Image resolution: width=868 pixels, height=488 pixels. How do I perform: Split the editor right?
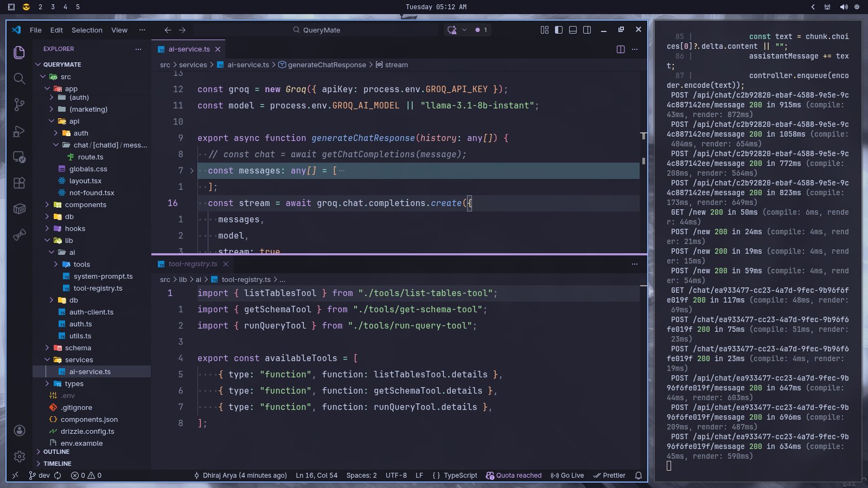[x=621, y=49]
